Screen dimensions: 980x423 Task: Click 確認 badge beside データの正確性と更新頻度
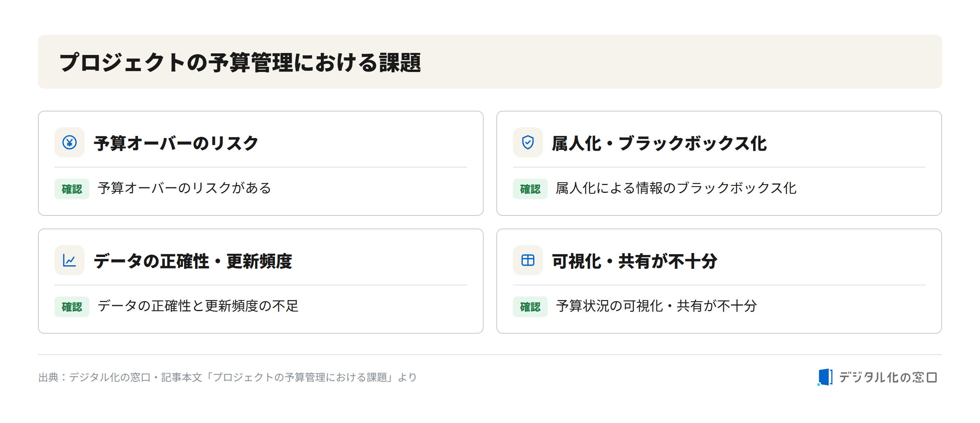point(72,307)
